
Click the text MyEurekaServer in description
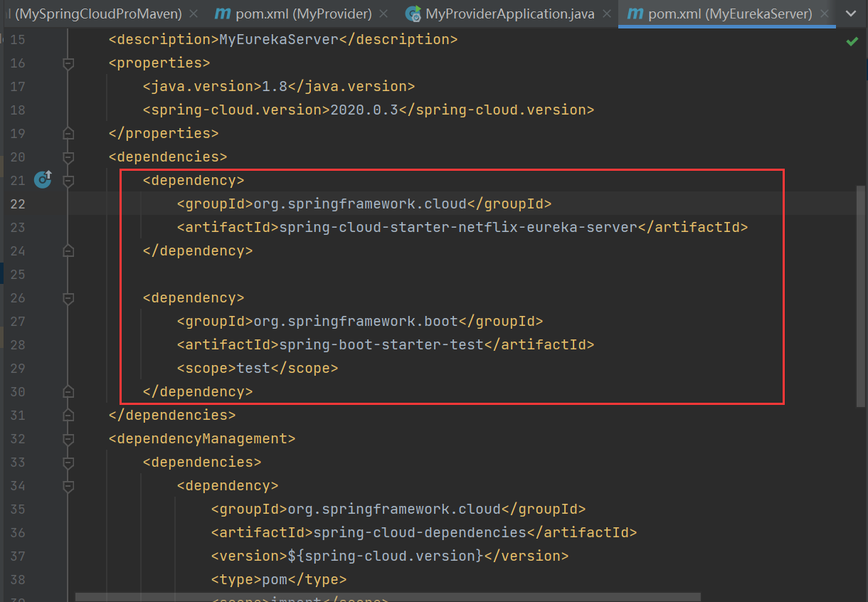(x=278, y=40)
